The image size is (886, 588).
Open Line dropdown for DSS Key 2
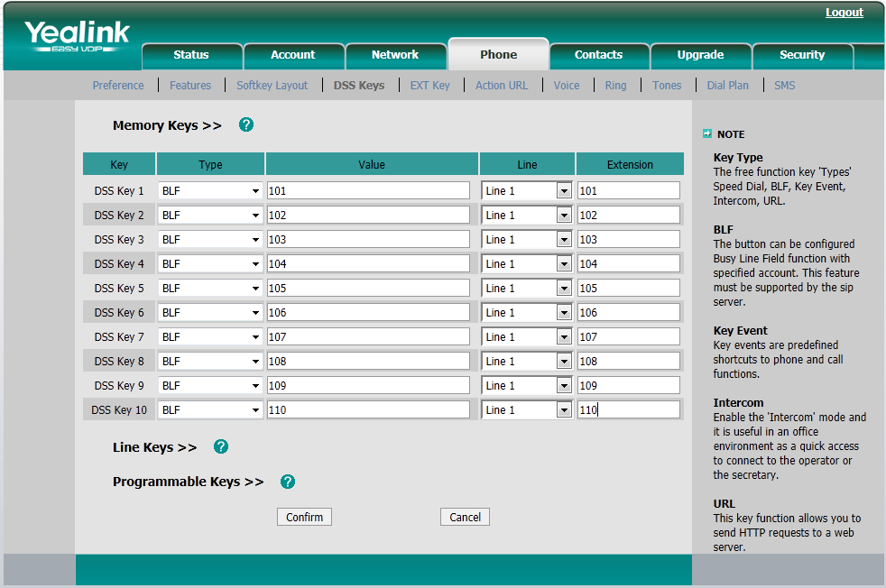click(527, 216)
